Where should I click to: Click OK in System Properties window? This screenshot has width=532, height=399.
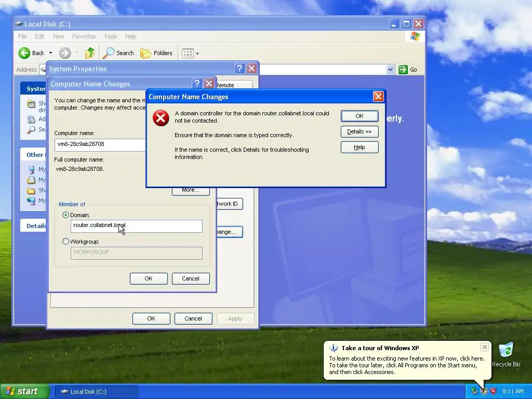tap(151, 318)
